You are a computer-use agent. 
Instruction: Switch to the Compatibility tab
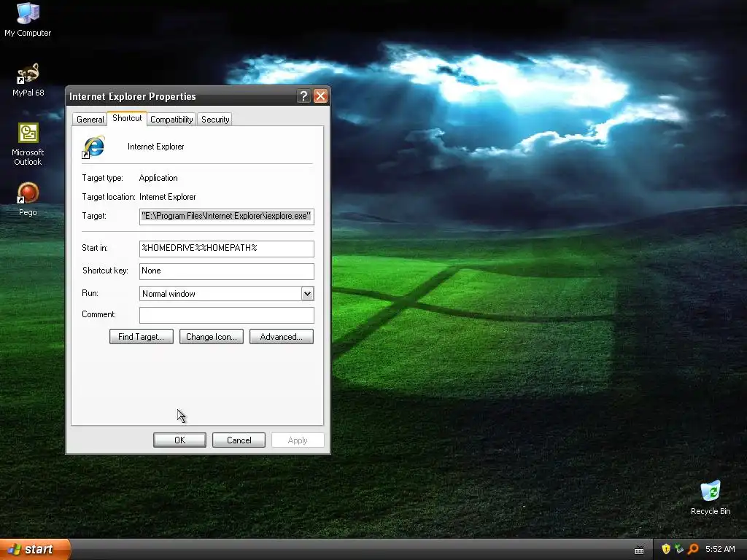(171, 119)
